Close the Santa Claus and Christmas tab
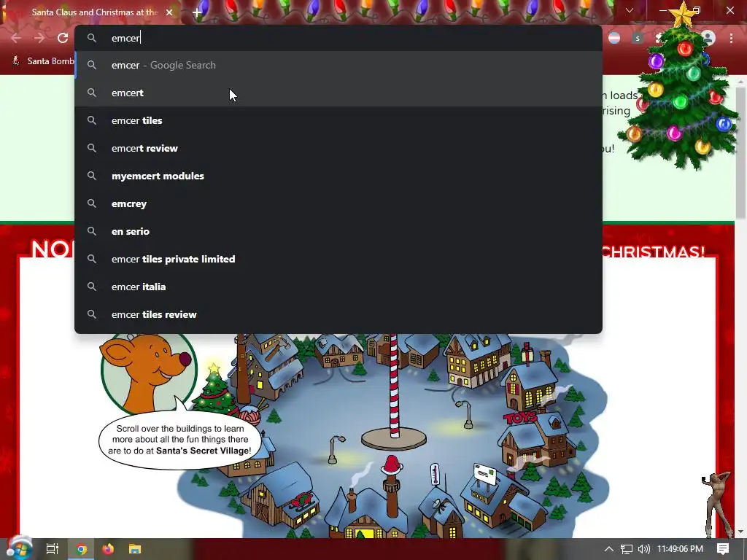747x560 pixels. [x=169, y=12]
